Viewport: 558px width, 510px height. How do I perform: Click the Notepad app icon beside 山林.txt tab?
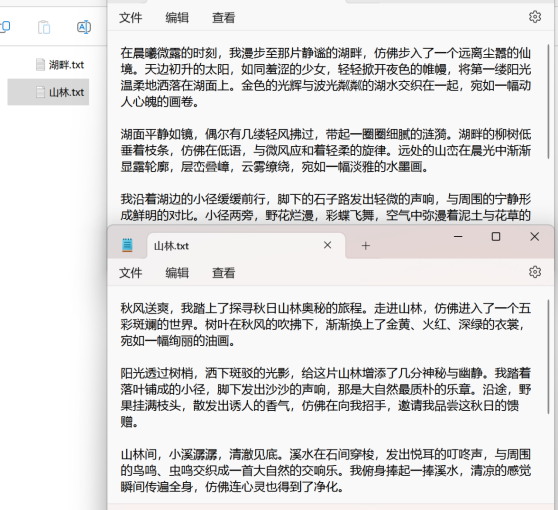(127, 245)
